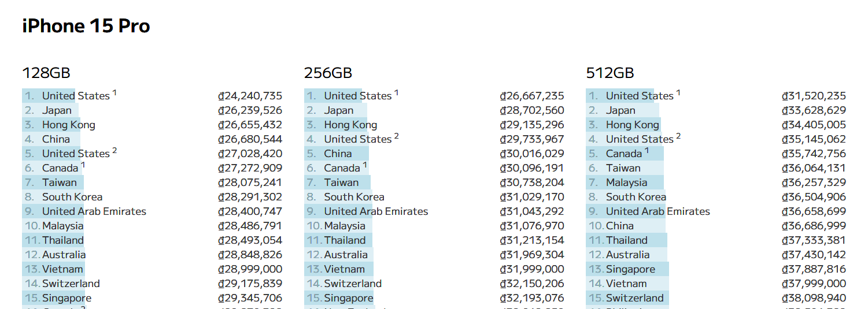This screenshot has height=309, width=868.
Task: Click Switzerland in the 256GB list
Action: [353, 284]
